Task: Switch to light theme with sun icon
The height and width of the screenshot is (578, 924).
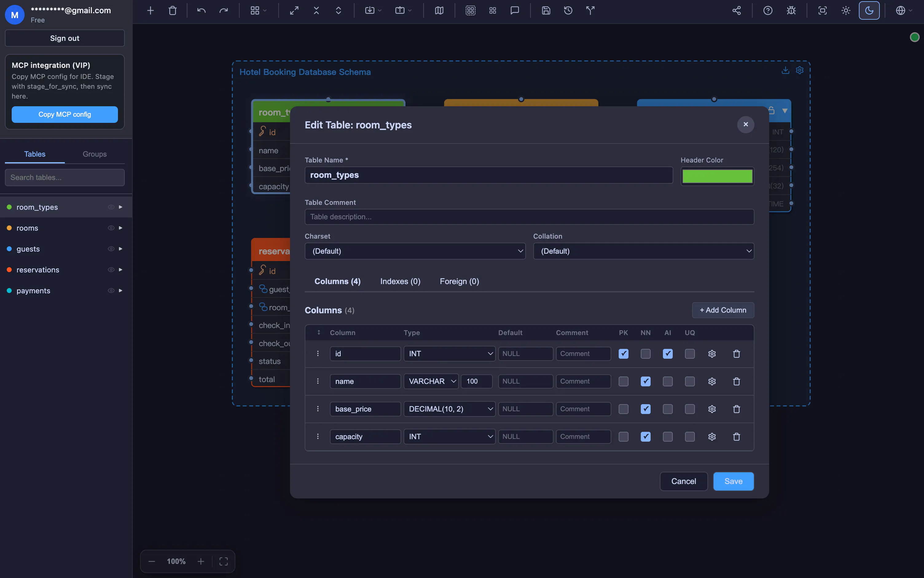Action: pyautogui.click(x=846, y=11)
